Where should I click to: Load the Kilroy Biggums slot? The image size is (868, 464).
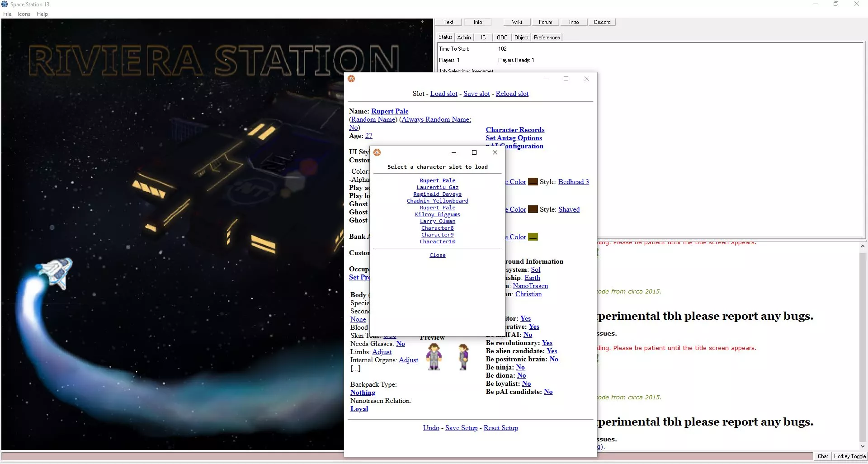click(438, 214)
